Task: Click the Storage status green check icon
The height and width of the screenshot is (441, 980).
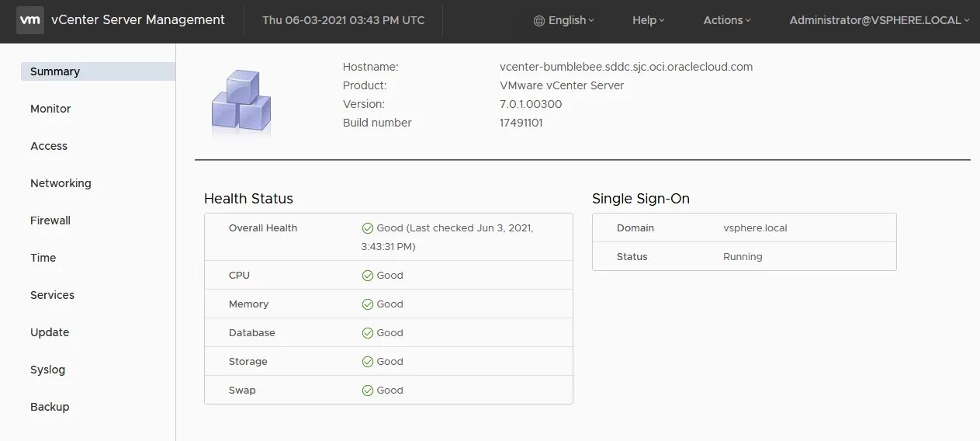Action: click(x=368, y=362)
